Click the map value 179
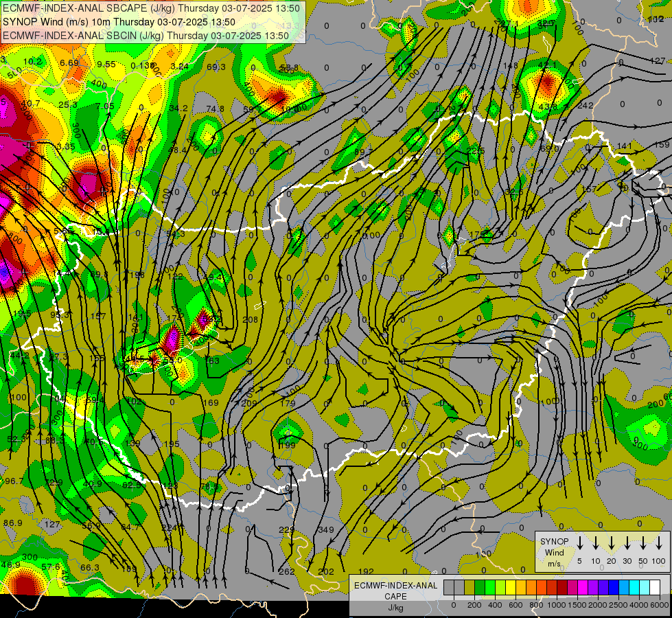 (x=288, y=403)
